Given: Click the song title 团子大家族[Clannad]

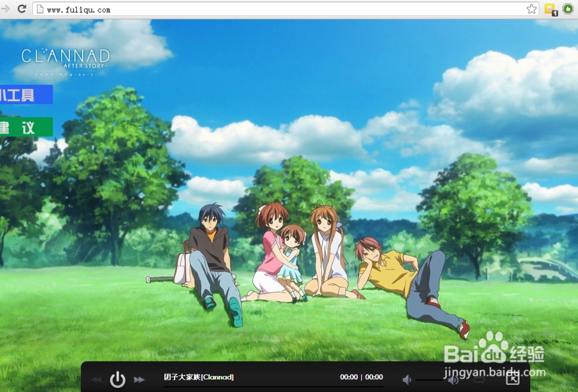Looking at the screenshot, I should 199,377.
